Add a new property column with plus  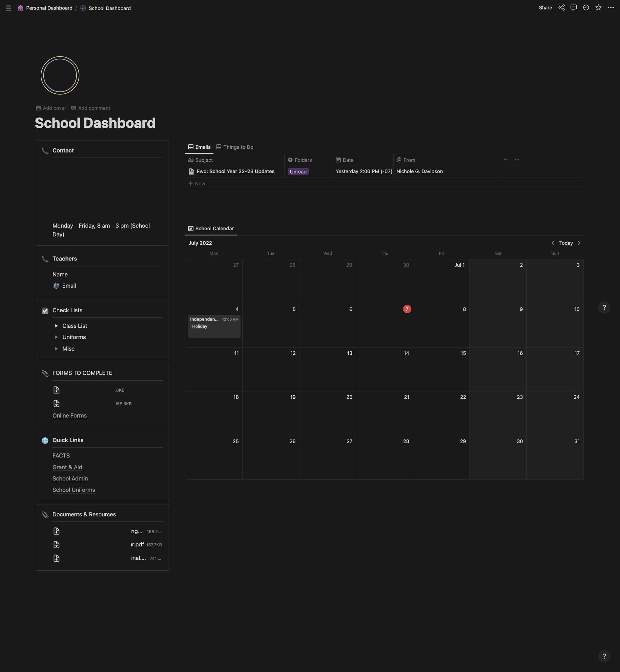click(506, 160)
